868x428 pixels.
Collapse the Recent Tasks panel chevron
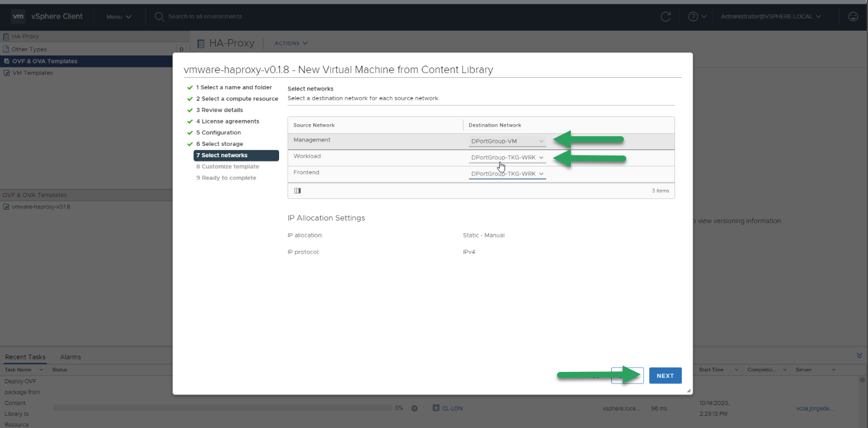860,356
